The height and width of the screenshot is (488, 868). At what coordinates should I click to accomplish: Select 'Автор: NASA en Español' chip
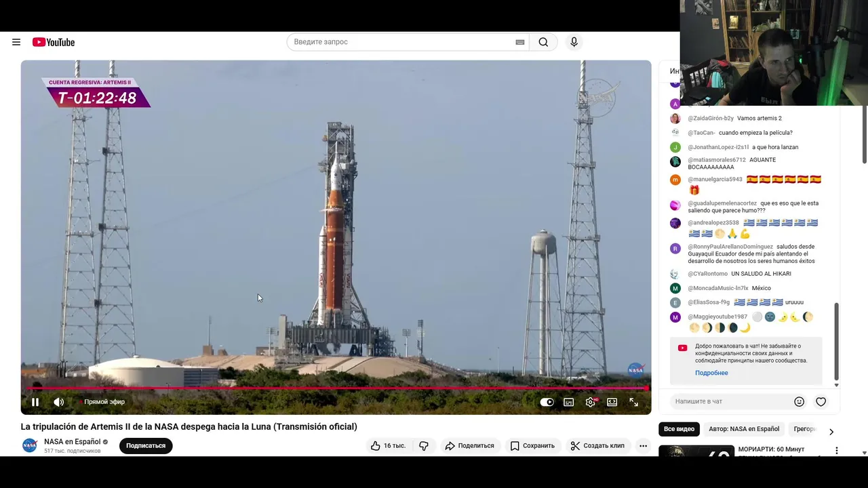coord(744,429)
